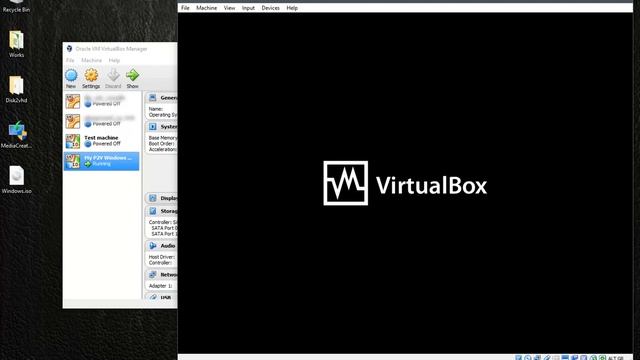Click the green Show arrow icon

tap(132, 76)
